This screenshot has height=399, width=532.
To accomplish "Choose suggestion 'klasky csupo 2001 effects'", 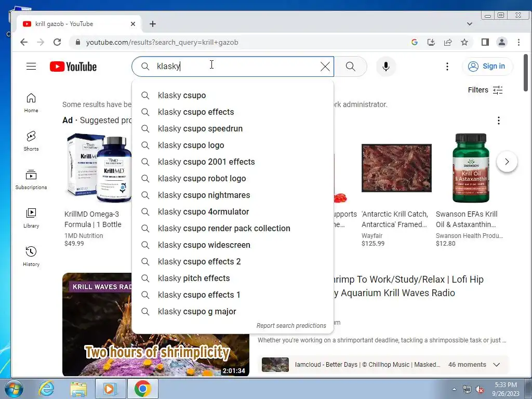I will (233, 162).
